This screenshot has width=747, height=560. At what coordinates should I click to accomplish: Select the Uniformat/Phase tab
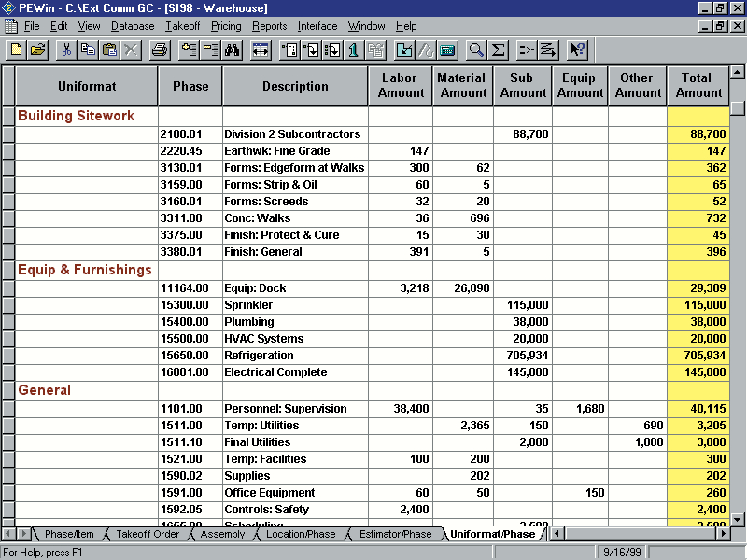tap(493, 534)
